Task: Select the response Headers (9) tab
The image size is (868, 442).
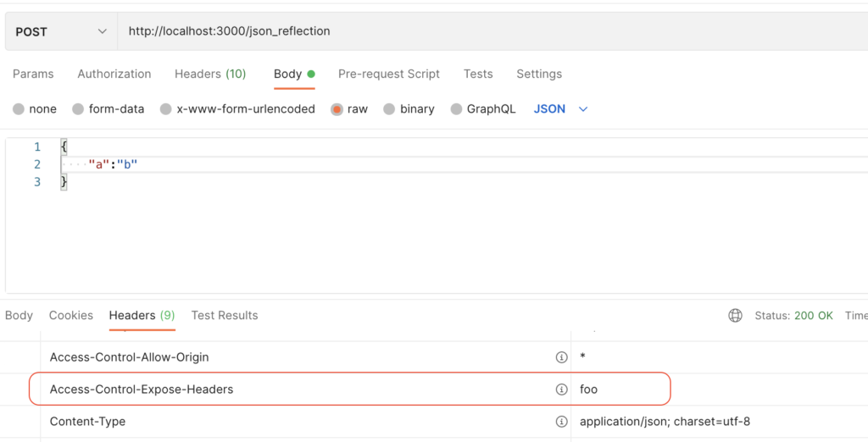Action: (142, 315)
